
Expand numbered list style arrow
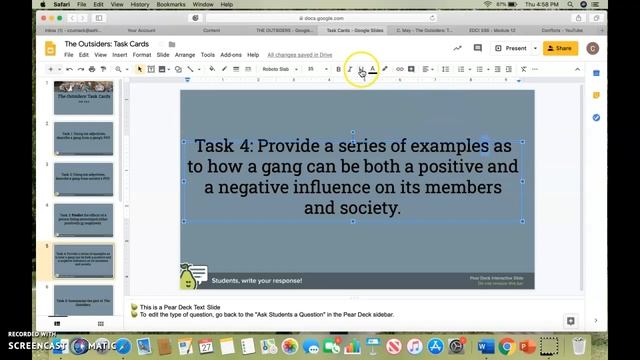pyautogui.click(x=470, y=69)
